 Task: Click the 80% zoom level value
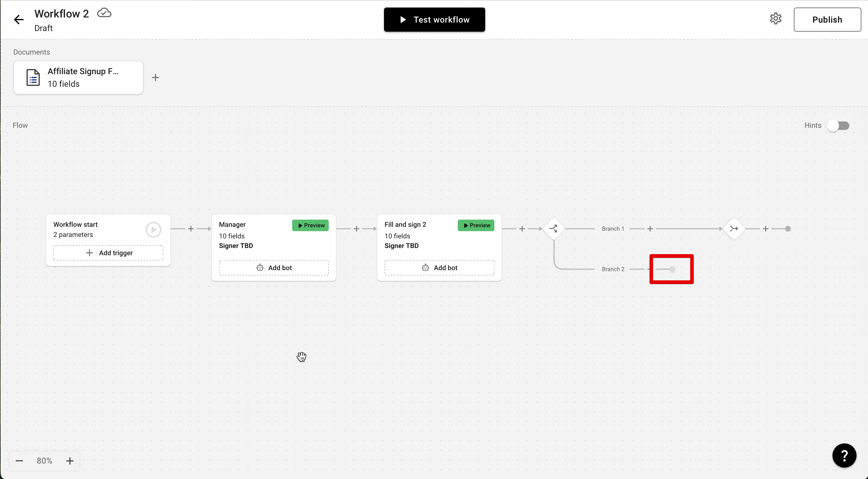45,461
